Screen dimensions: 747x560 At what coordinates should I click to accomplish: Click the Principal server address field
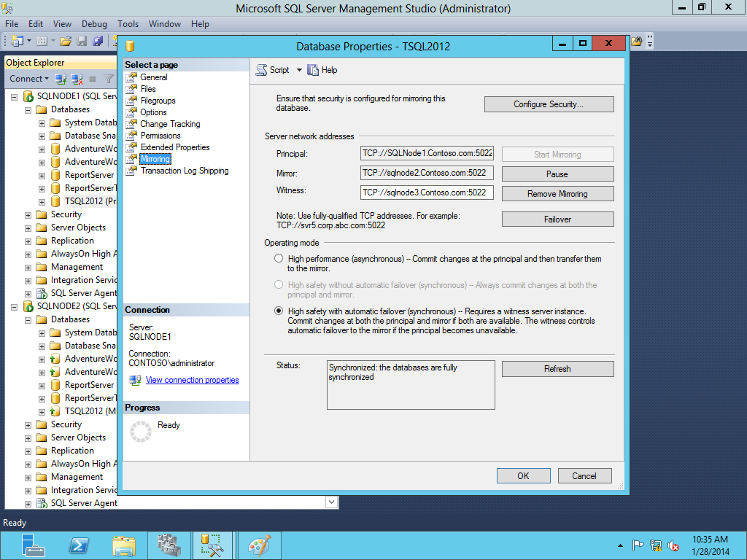pyautogui.click(x=427, y=153)
